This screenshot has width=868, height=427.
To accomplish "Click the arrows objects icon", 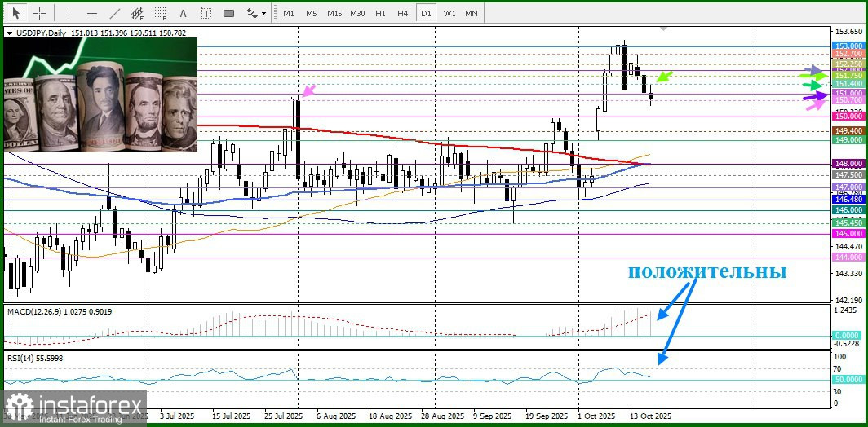I will click(252, 13).
